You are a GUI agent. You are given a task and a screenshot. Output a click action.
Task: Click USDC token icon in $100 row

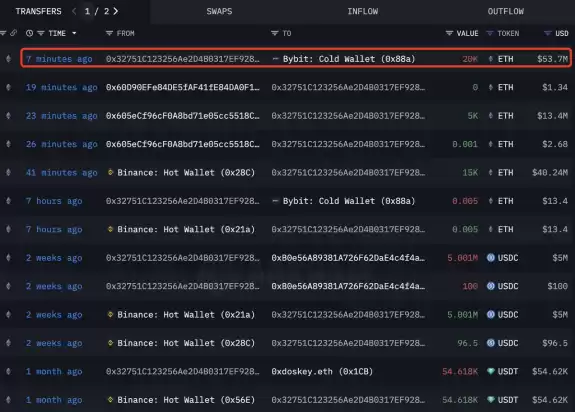pos(491,286)
